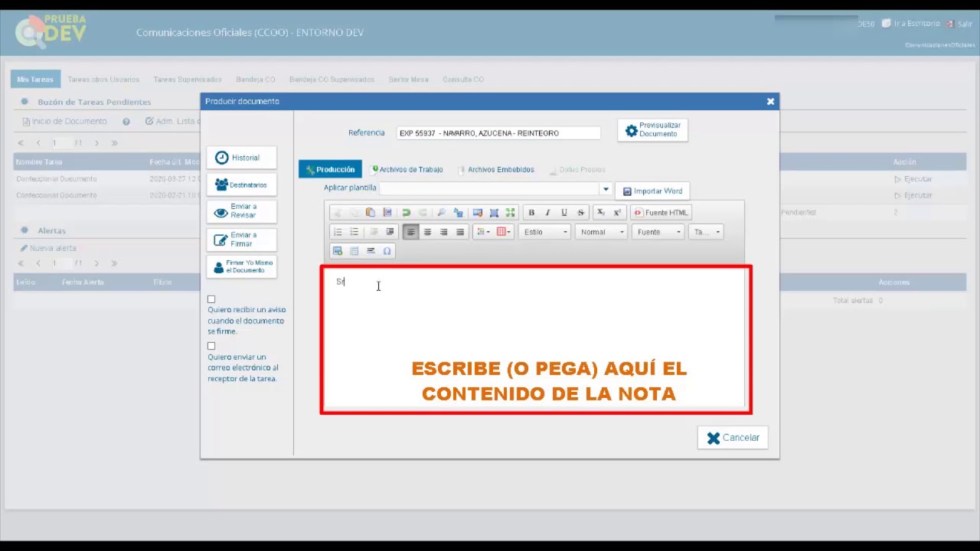The image size is (980, 551).
Task: Click the Previsualizar Documento button
Action: pyautogui.click(x=652, y=130)
